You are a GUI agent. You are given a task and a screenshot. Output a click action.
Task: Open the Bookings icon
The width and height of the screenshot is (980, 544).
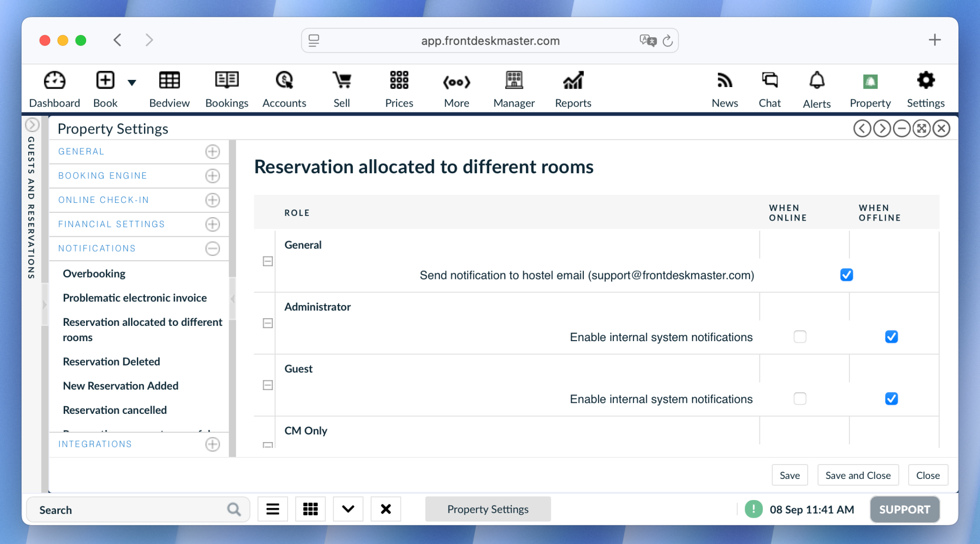pyautogui.click(x=226, y=89)
